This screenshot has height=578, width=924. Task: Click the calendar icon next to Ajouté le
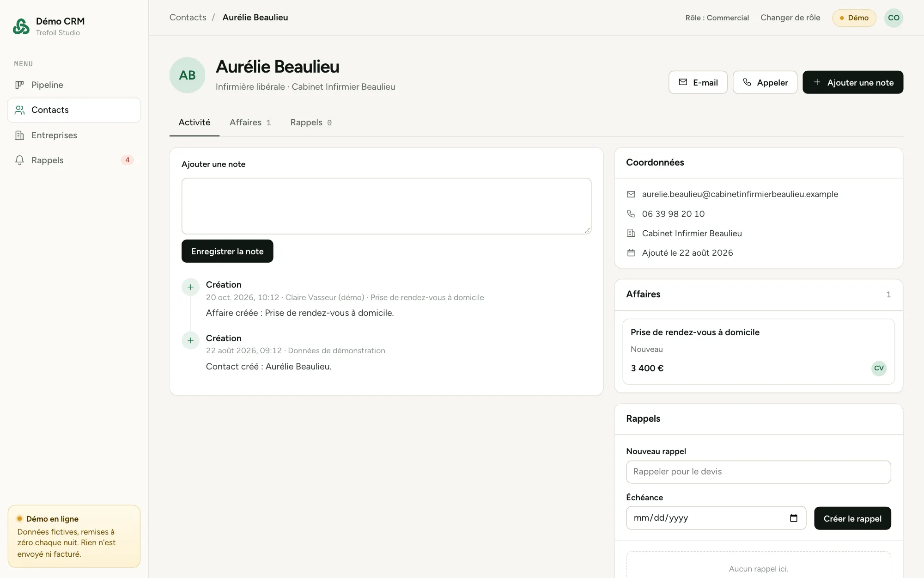(x=631, y=252)
